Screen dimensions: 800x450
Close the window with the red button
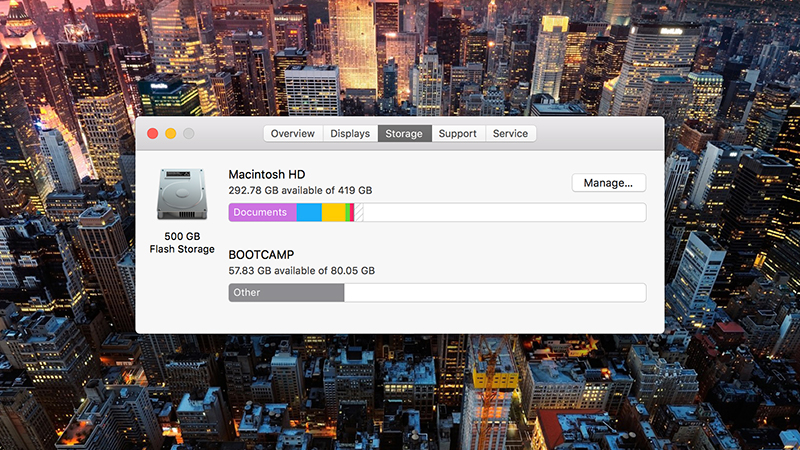tap(153, 134)
